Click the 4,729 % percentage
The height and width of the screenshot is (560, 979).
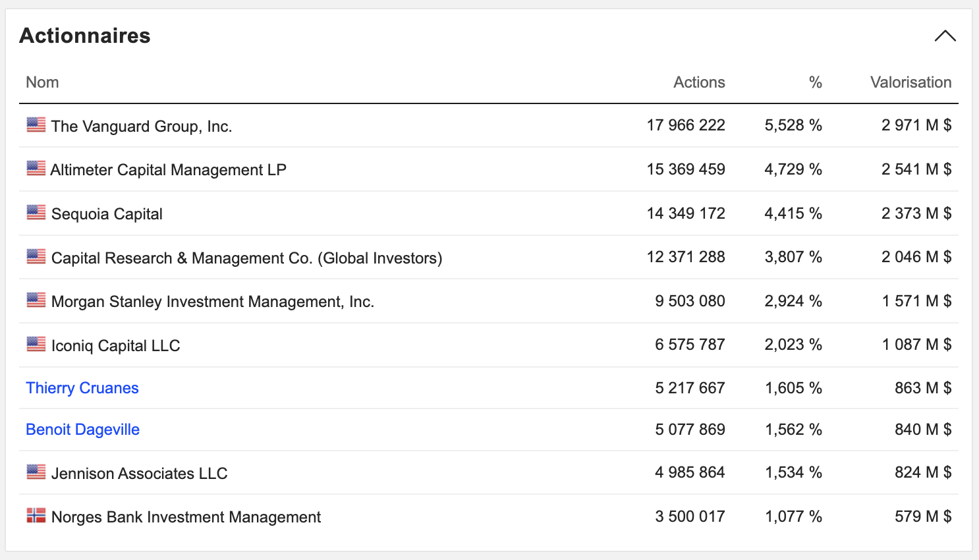(x=793, y=169)
